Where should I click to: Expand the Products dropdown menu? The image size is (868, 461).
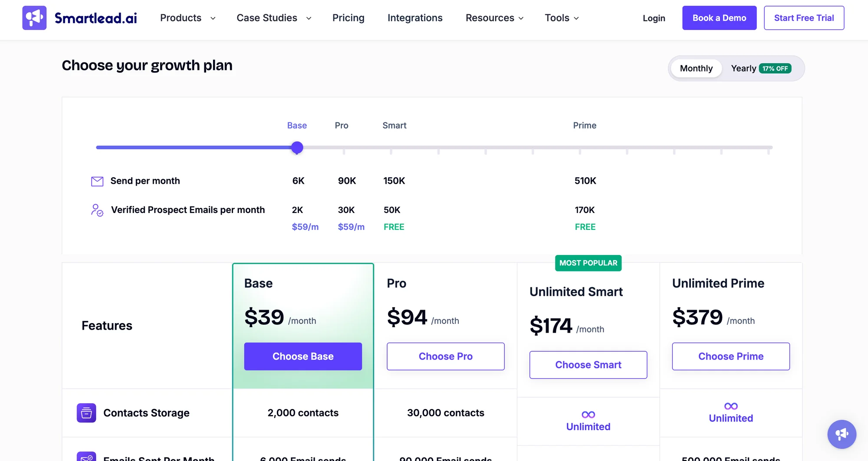coord(187,18)
